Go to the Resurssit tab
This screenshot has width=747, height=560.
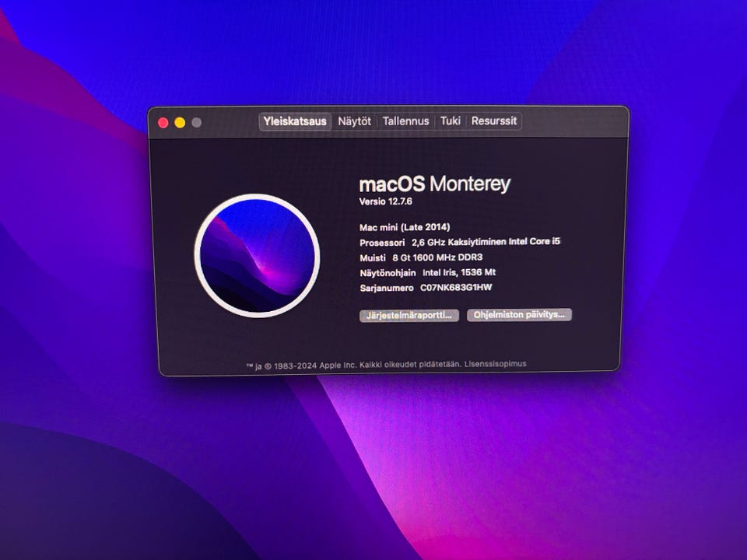point(494,121)
